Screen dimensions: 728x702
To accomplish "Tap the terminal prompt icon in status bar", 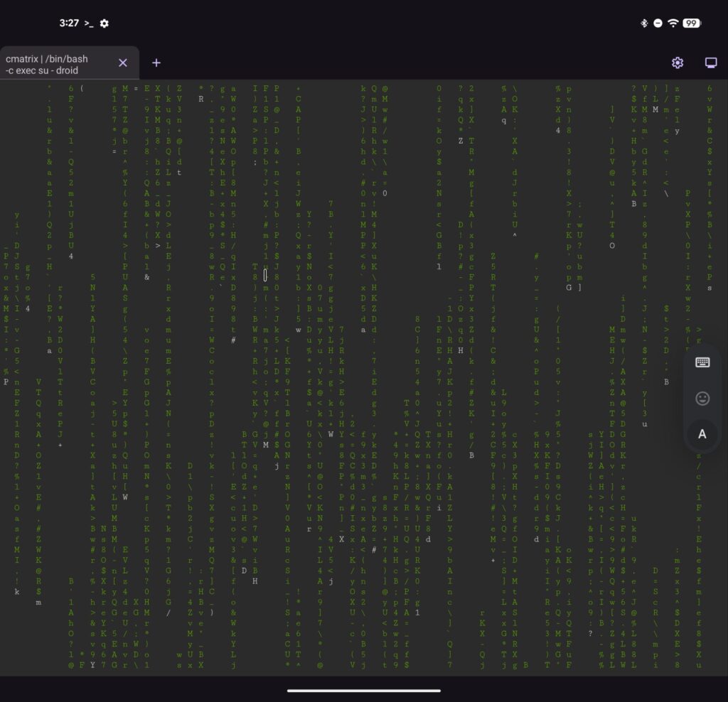I will pos(89,23).
